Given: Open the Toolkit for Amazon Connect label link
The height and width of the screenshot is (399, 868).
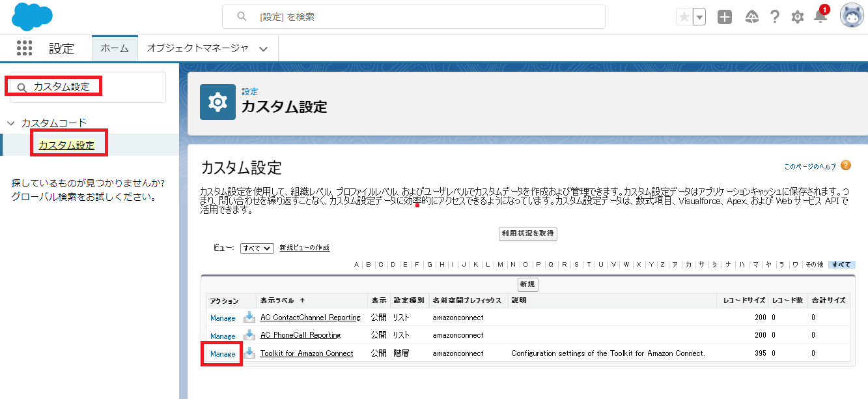Looking at the screenshot, I should coord(307,353).
